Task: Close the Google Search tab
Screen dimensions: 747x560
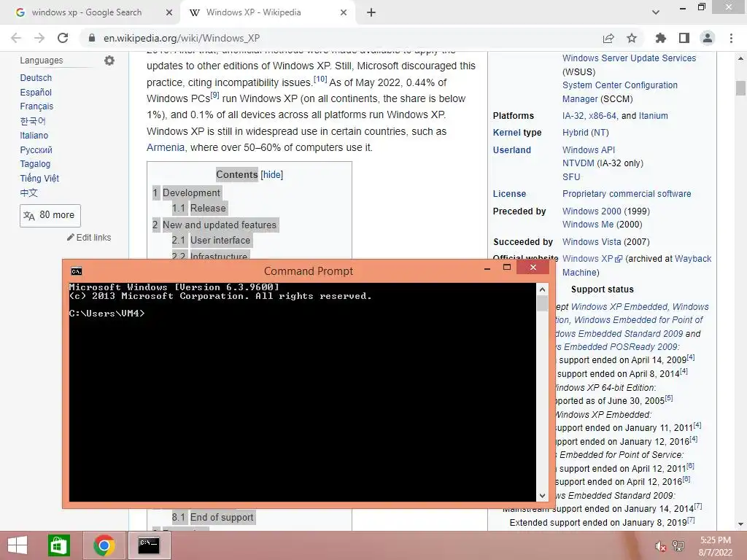Action: point(169,12)
